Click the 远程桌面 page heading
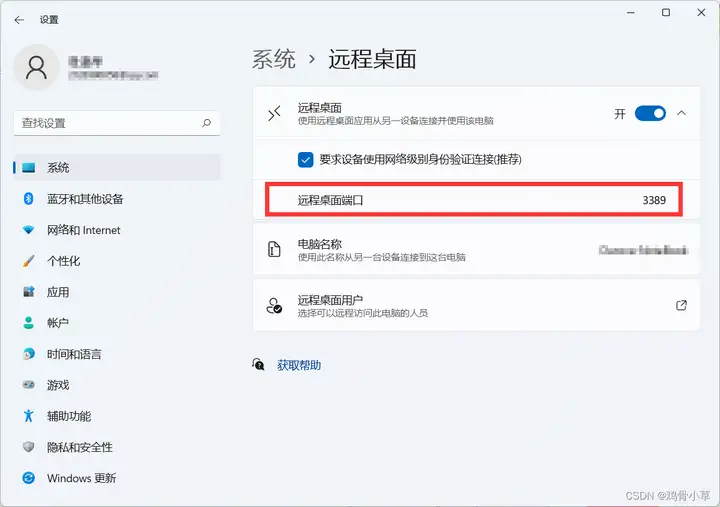Screen dimensions: 720x507 pyautogui.click(x=372, y=59)
